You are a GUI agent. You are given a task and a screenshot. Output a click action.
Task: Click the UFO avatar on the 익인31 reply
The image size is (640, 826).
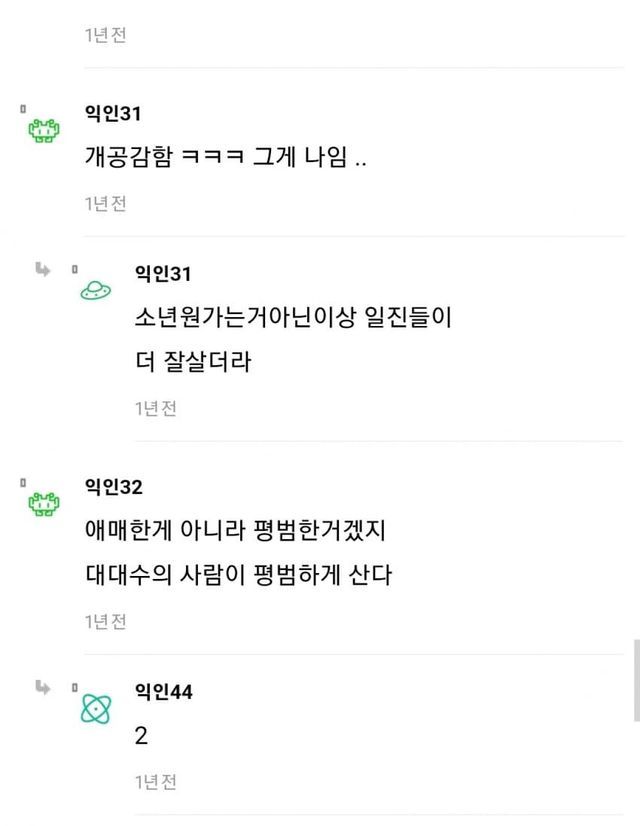tap(95, 290)
